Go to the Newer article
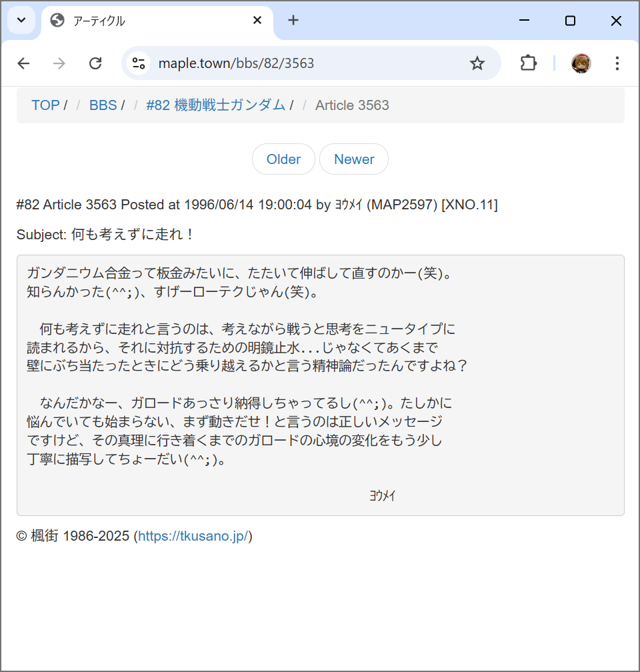Image resolution: width=640 pixels, height=672 pixels. 354,159
